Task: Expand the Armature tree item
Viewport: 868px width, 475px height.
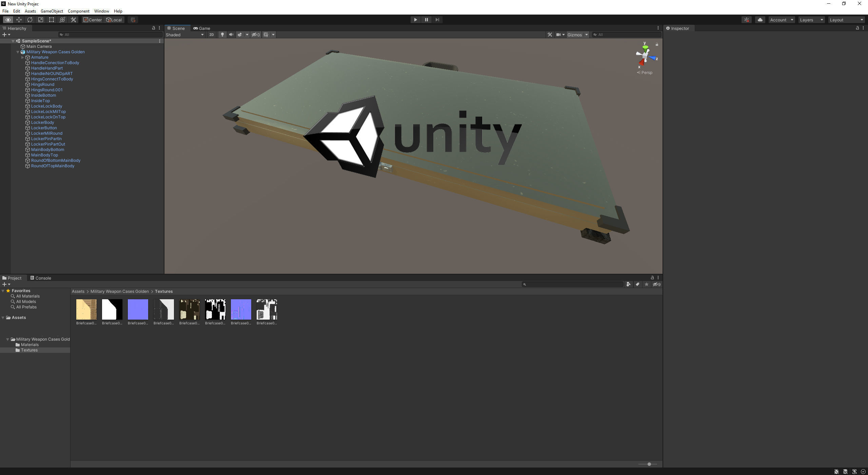Action: [x=23, y=57]
